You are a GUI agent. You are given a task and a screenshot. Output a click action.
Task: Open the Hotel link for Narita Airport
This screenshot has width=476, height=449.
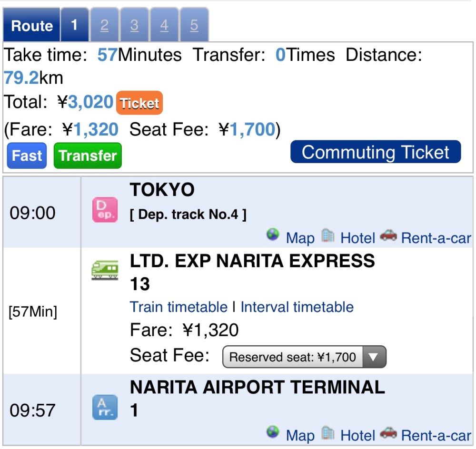[357, 435]
